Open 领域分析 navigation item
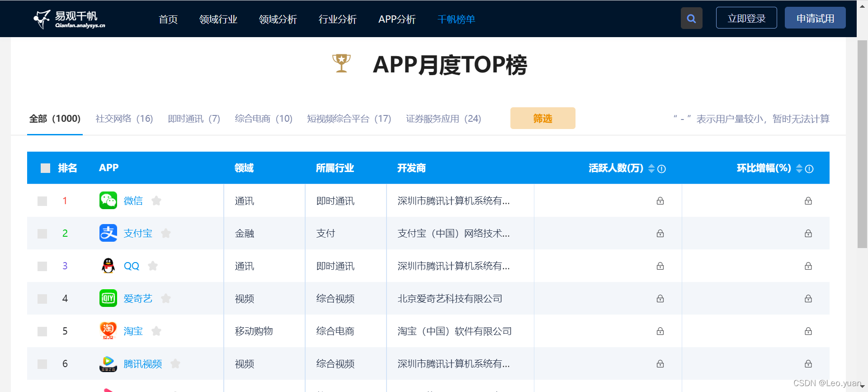This screenshot has height=392, width=868. (x=278, y=19)
